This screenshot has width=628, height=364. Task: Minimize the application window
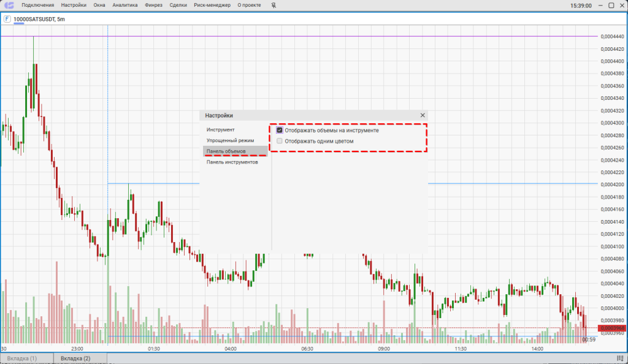pyautogui.click(x=600, y=5)
